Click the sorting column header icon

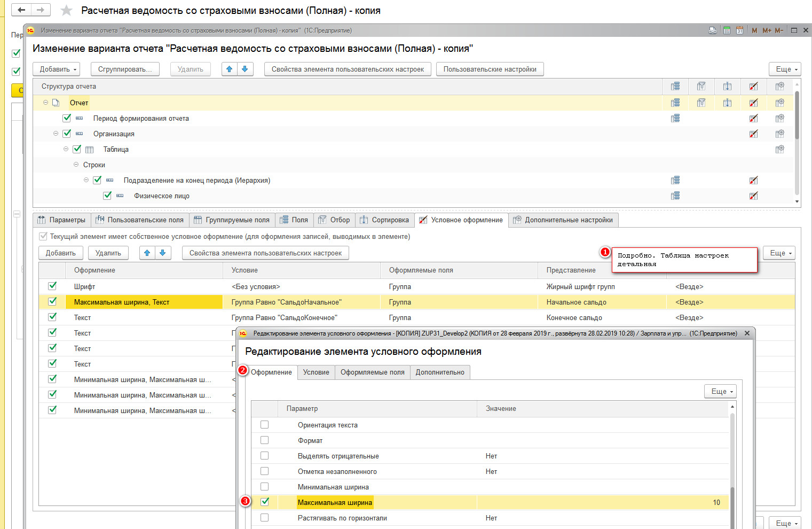[x=728, y=86]
